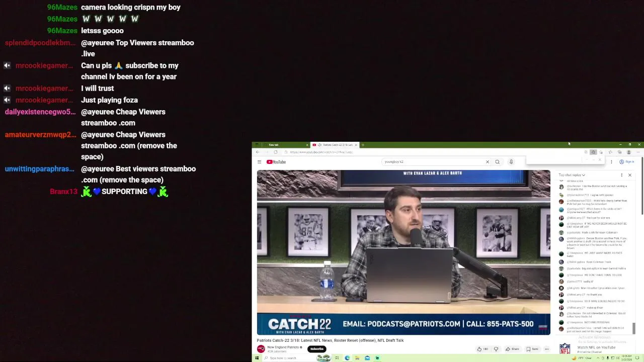Expand the 'Top chat replay' dropdown
This screenshot has height=362, width=644.
(x=572, y=175)
